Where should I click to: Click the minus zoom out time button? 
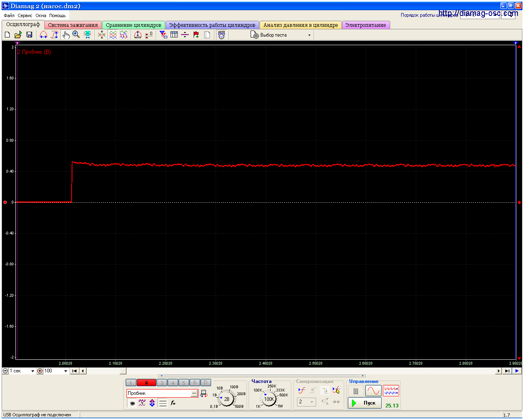[x=5, y=371]
